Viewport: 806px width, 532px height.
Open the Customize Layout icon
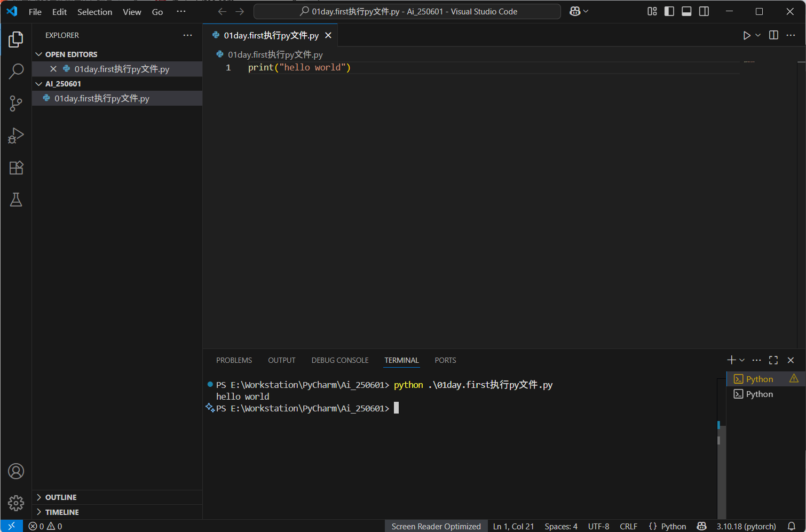652,12
